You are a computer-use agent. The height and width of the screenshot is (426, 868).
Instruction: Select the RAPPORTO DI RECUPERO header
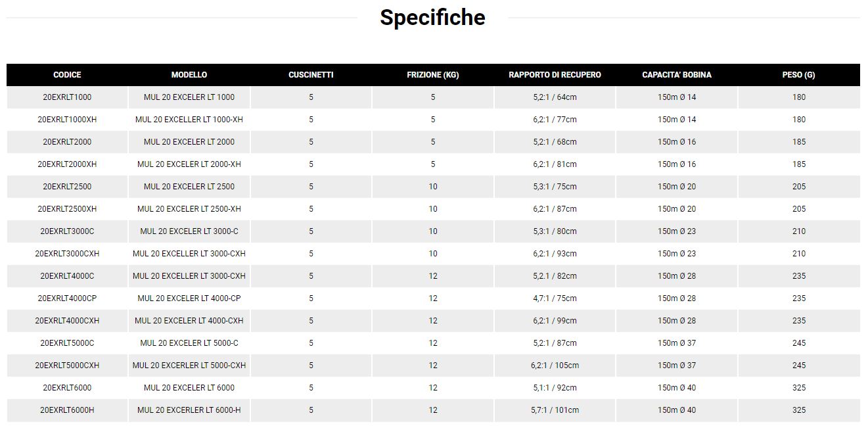[x=555, y=75]
